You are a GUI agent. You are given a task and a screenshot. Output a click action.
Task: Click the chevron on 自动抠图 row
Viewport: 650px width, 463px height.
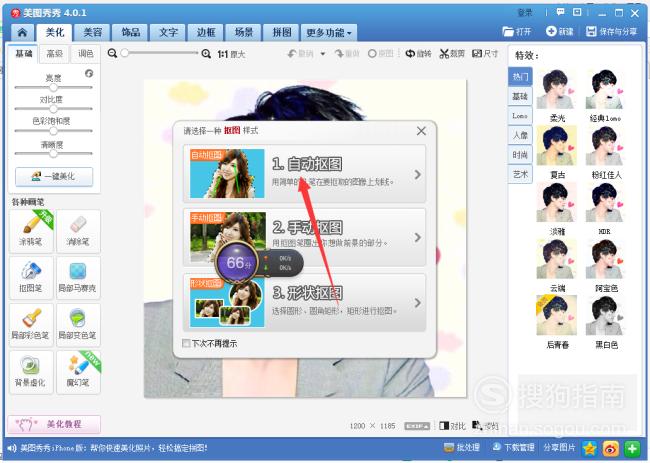[418, 175]
